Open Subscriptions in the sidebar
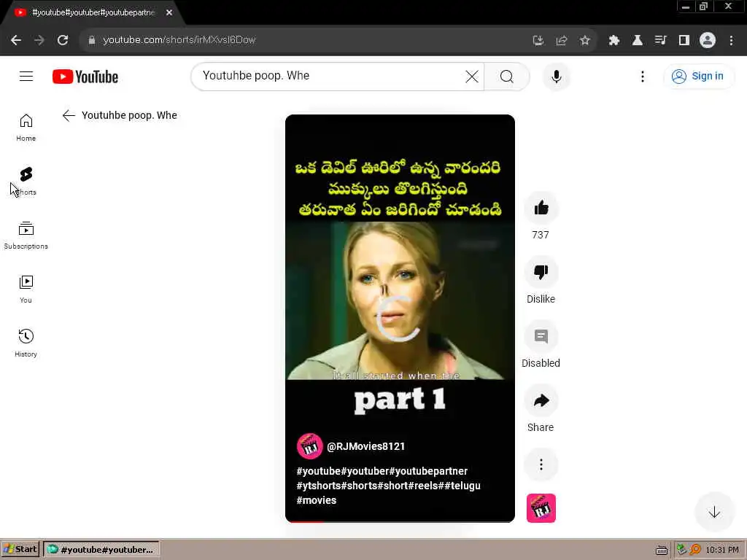Image resolution: width=747 pixels, height=560 pixels. point(26,236)
